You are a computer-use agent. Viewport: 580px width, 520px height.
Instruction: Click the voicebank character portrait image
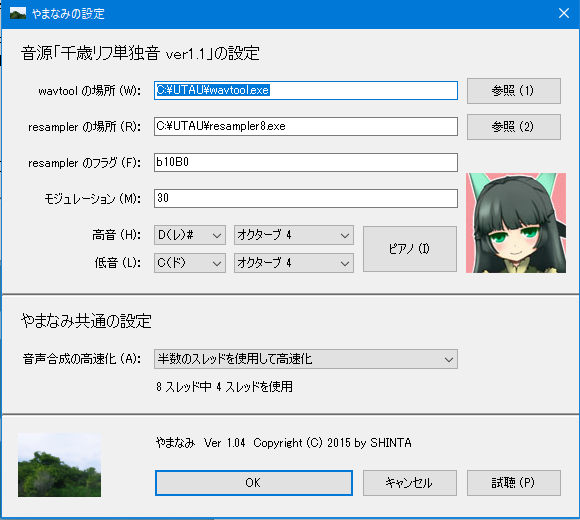click(516, 223)
